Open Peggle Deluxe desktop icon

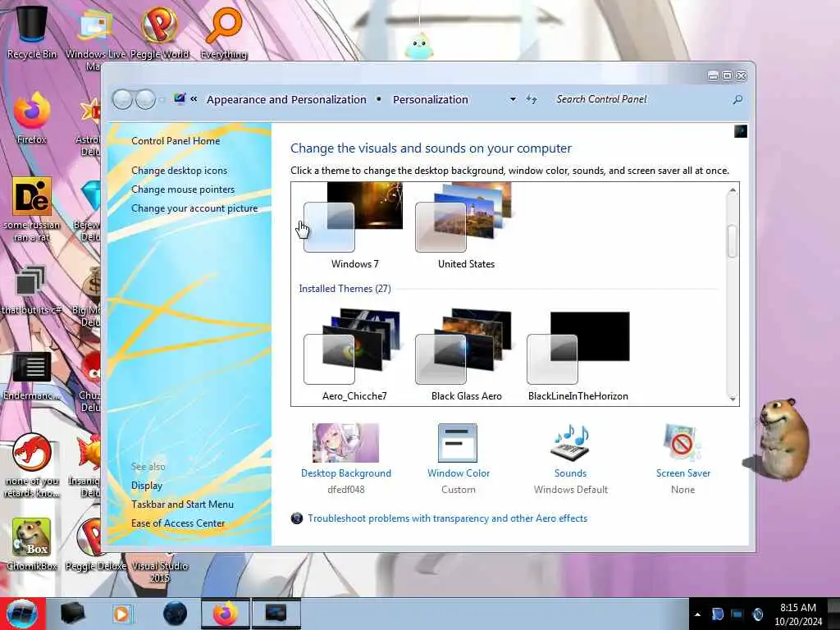[95, 544]
